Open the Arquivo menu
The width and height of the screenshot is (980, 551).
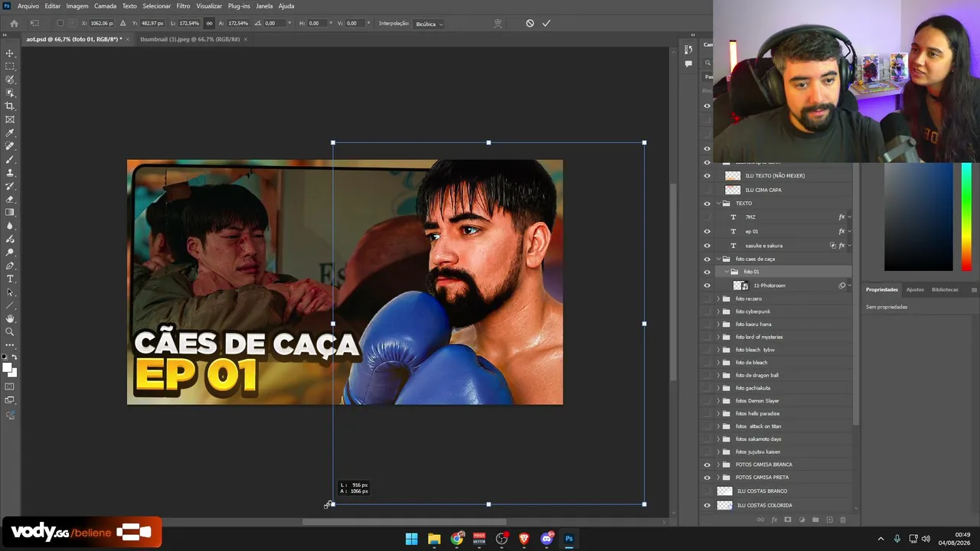[28, 6]
